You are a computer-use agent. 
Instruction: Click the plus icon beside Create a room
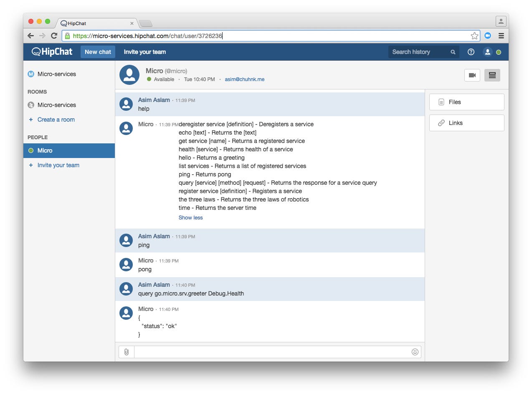tap(31, 120)
